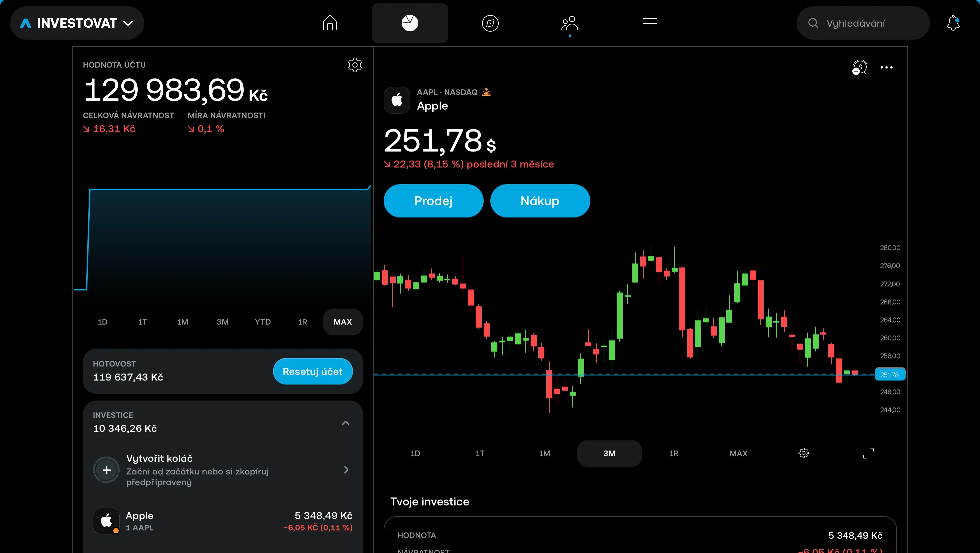Click the Prodej sell button
The height and width of the screenshot is (553, 980).
(x=433, y=201)
